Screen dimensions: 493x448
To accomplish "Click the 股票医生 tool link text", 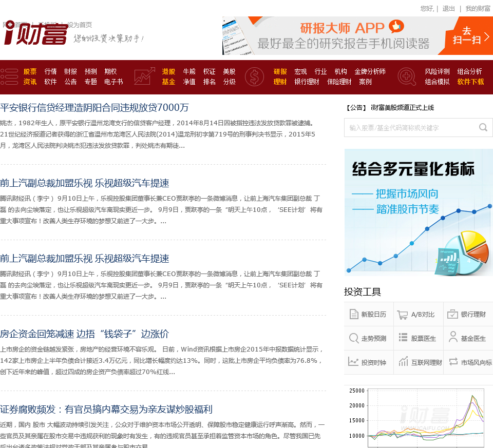I will tap(424, 339).
